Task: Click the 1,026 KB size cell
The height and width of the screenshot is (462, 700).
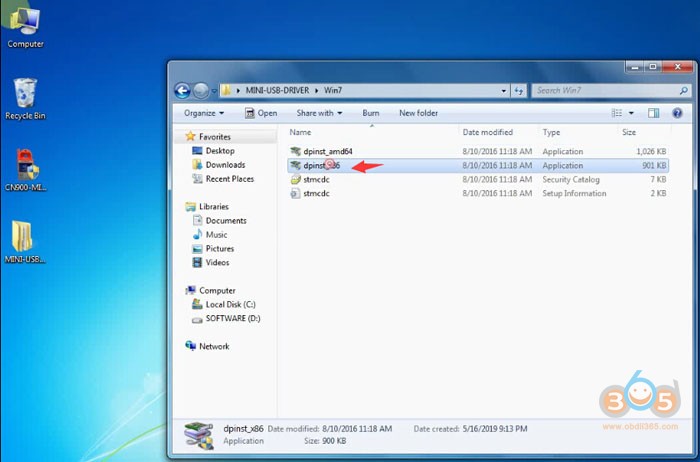Action: pos(651,151)
